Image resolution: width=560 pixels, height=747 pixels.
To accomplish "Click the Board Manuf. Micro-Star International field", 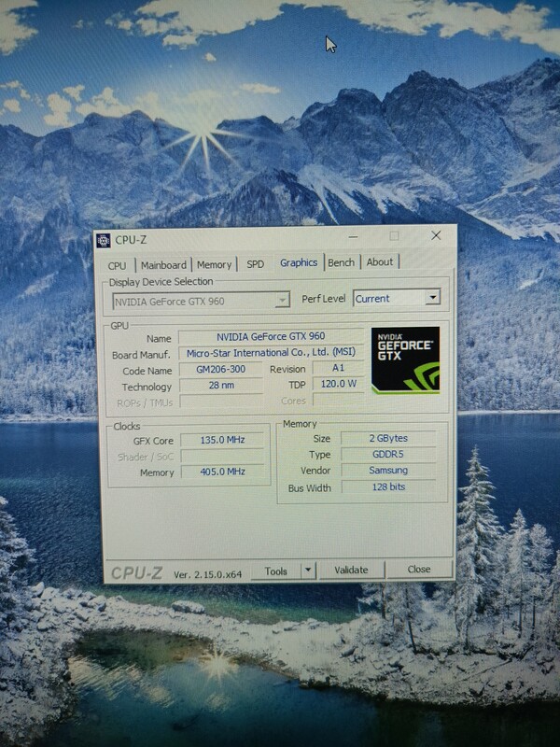I will coord(271,353).
